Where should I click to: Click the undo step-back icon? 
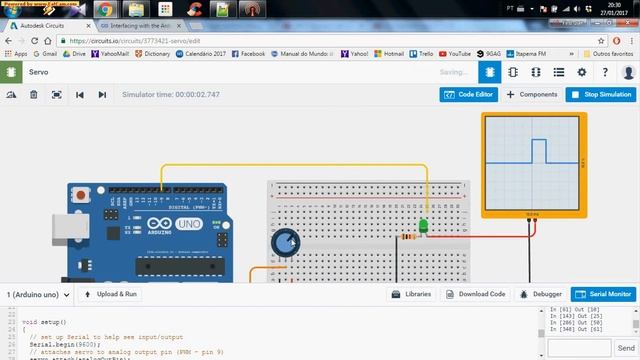pyautogui.click(x=80, y=95)
